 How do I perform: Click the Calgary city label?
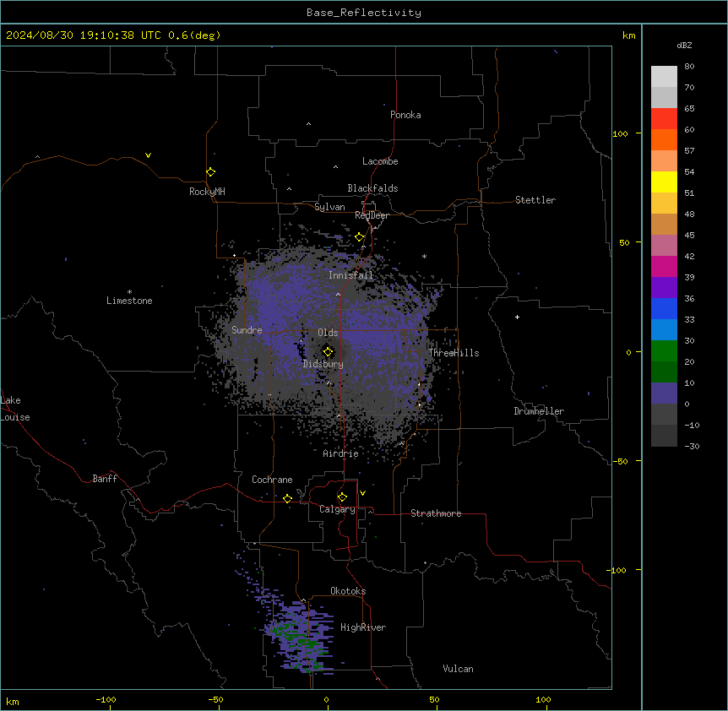(337, 509)
